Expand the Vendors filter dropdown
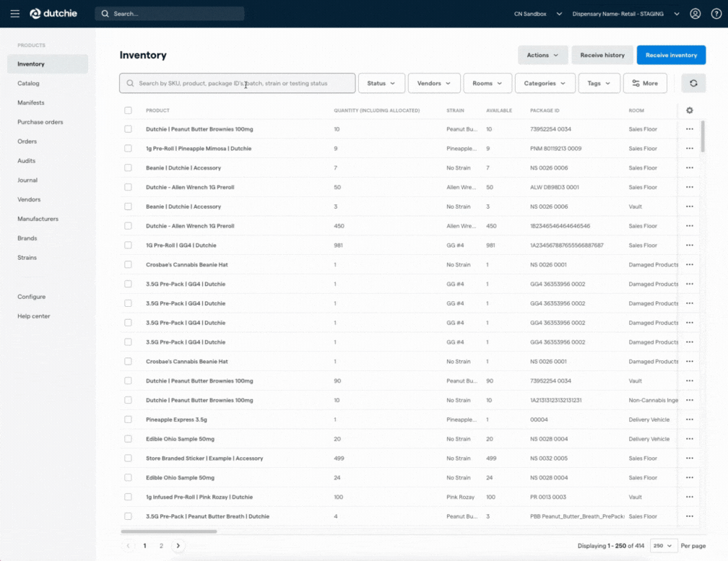 434,83
